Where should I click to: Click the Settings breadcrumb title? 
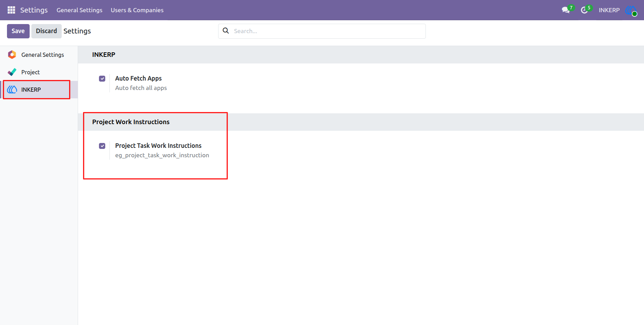[x=77, y=31]
